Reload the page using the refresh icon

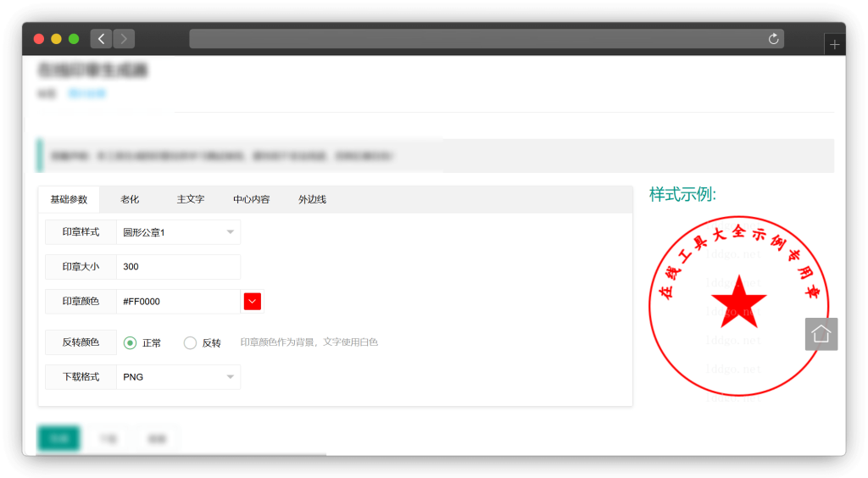773,39
